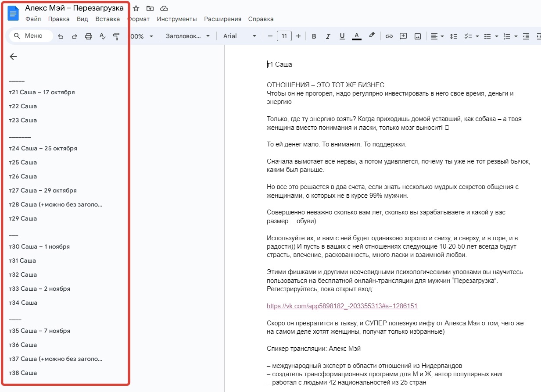The height and width of the screenshot is (392, 541).
Task: Click the move to folder icon
Action: click(x=150, y=8)
